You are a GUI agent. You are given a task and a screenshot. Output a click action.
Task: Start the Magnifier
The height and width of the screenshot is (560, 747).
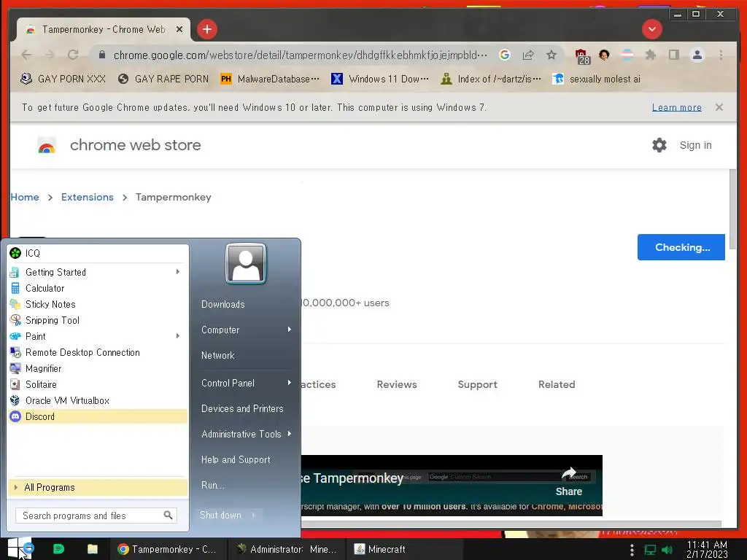coord(98,368)
